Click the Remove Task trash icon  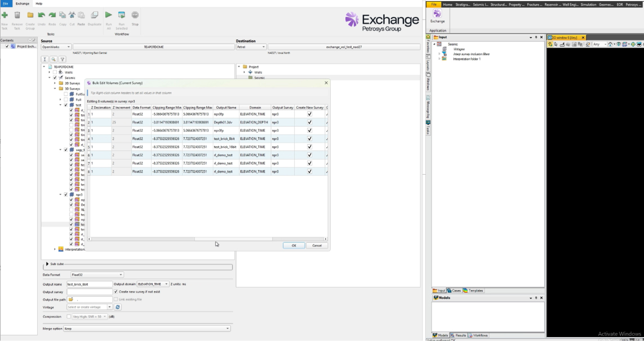click(x=17, y=15)
